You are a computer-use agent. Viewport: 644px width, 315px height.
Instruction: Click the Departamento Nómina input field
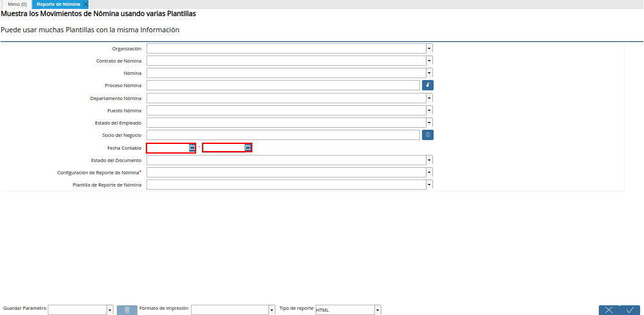287,98
